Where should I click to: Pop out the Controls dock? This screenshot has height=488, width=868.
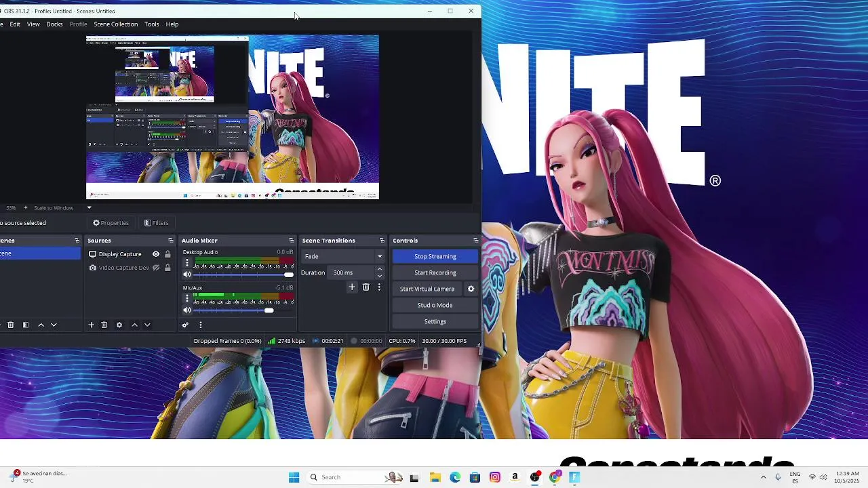(475, 241)
